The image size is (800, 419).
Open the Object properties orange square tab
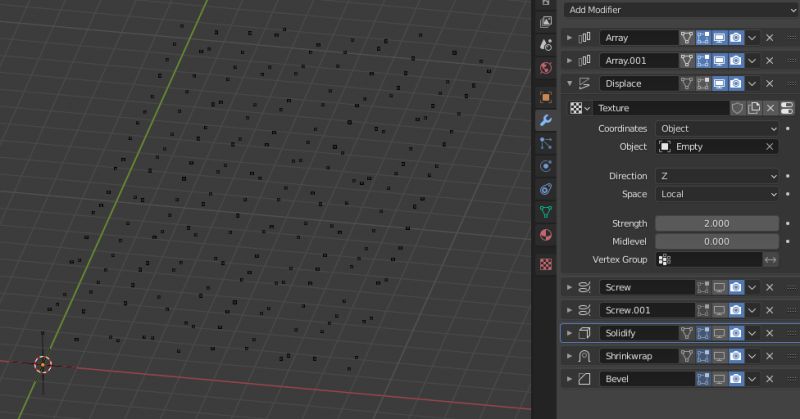tap(545, 97)
